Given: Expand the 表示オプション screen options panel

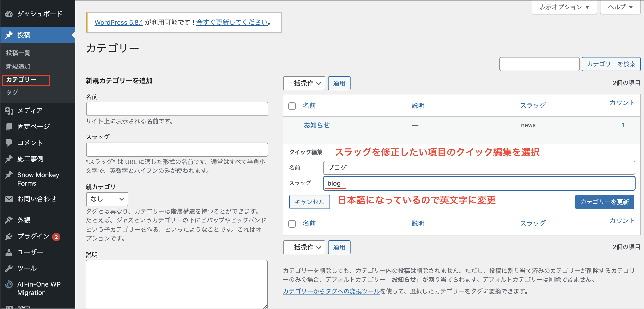Looking at the screenshot, I should (564, 7).
